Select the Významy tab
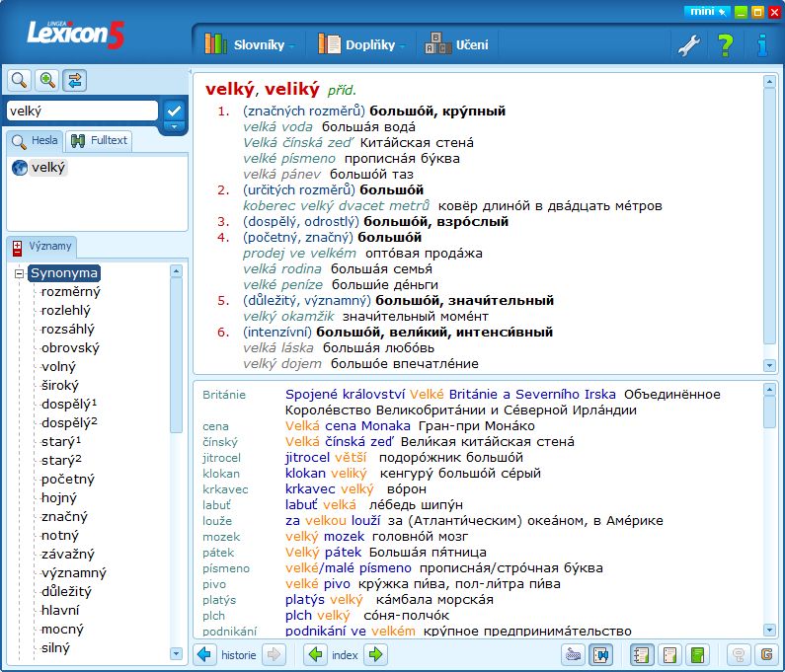The height and width of the screenshot is (672, 785). [x=40, y=248]
